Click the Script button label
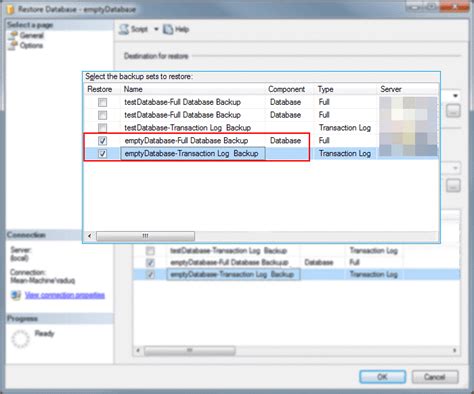The image size is (474, 394). 139,29
